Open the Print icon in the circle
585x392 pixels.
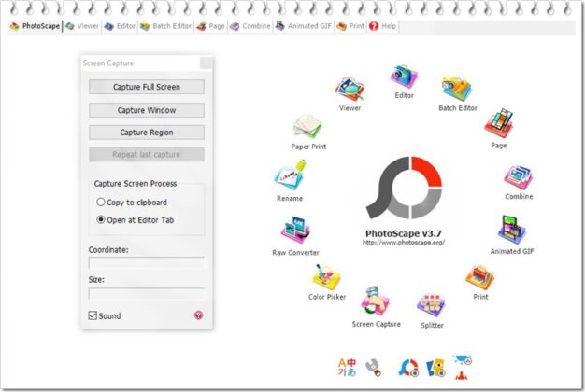[479, 278]
